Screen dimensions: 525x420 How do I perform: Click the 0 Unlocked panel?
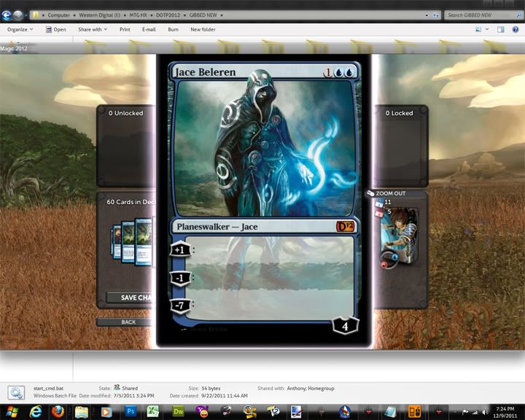click(x=126, y=146)
